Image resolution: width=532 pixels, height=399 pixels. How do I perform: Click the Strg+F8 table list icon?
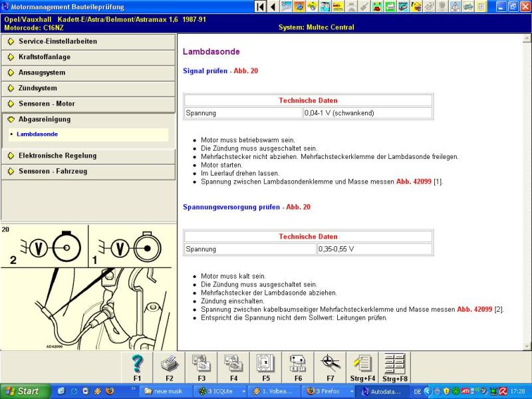[394, 363]
